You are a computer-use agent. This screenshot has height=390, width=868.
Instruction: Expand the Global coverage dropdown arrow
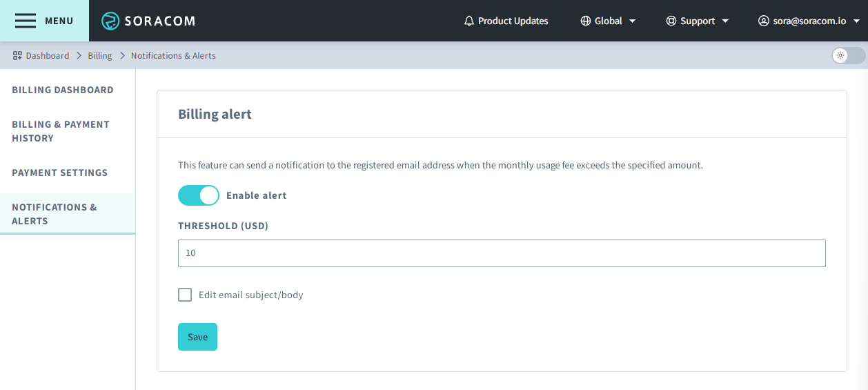point(632,21)
